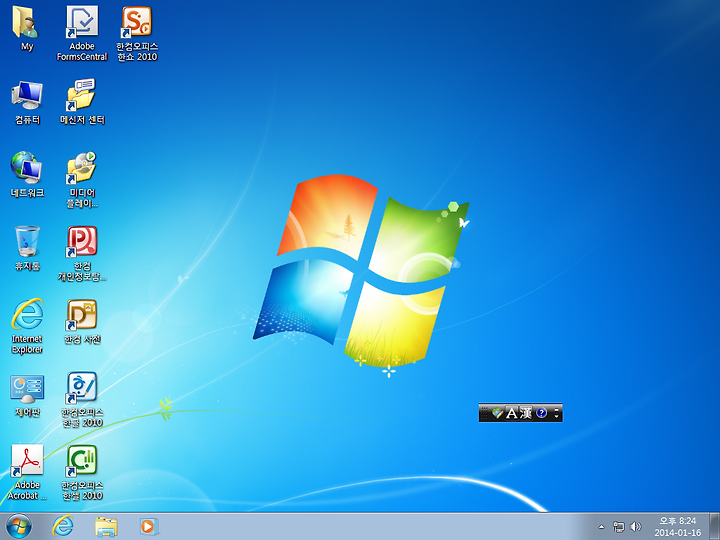Toggle Korean/English input mode A button

(511, 413)
